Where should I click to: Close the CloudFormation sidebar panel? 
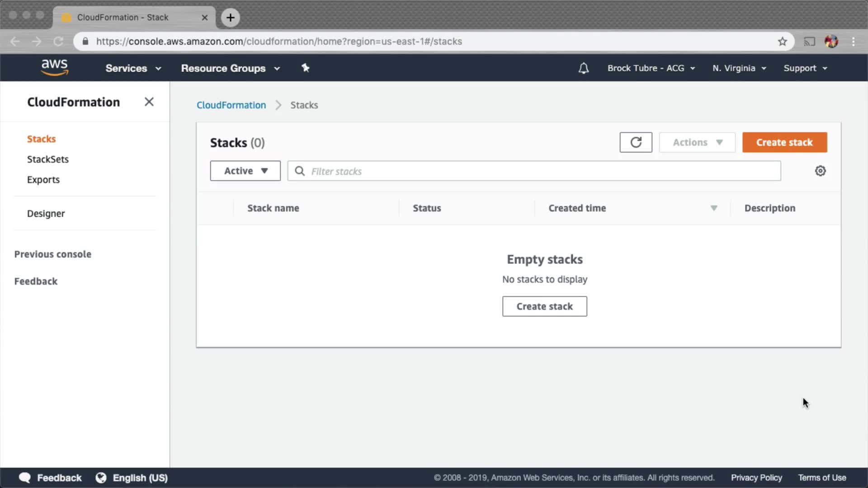[x=149, y=102]
